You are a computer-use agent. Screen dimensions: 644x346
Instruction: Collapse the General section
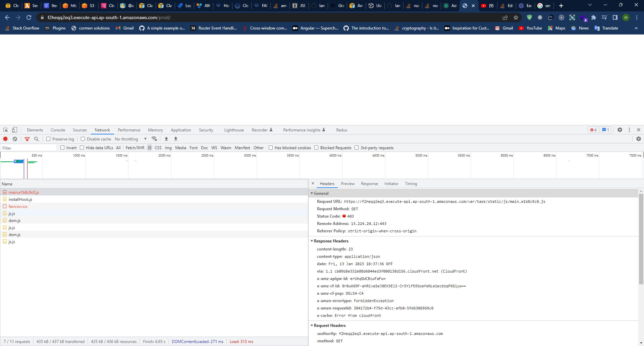click(312, 193)
